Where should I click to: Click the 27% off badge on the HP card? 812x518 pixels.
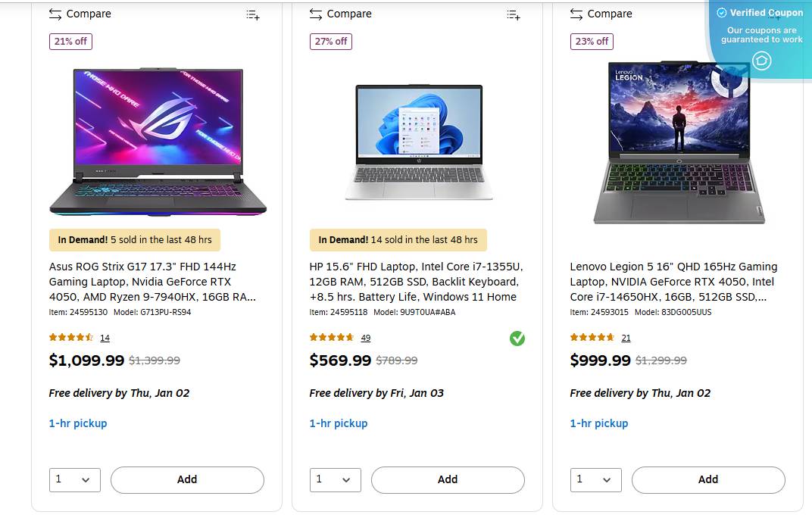tap(330, 42)
